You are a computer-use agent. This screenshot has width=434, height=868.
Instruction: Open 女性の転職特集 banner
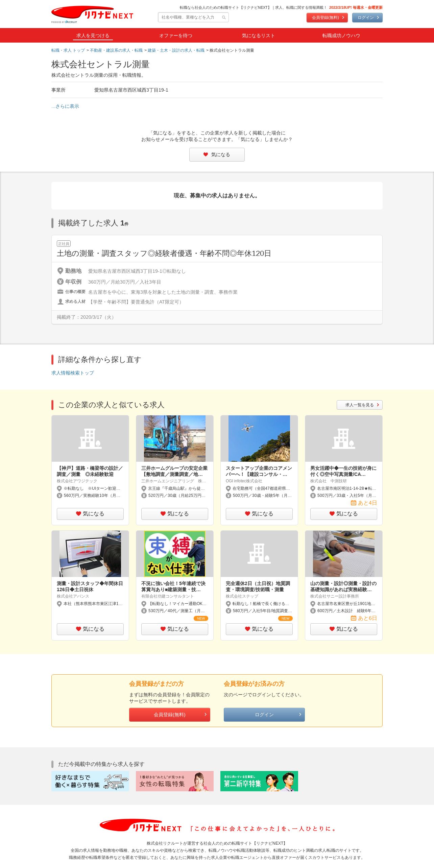(x=175, y=781)
